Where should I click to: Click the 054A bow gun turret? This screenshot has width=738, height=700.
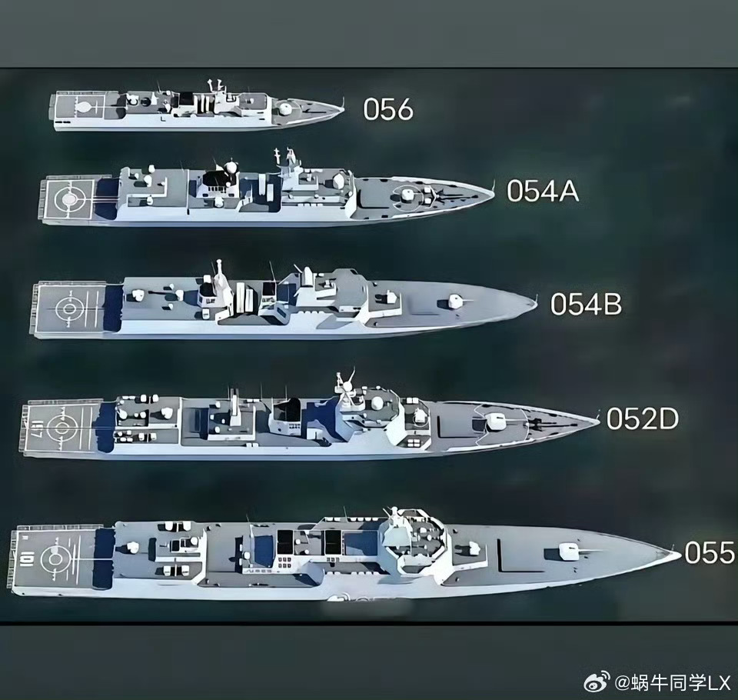[406, 194]
